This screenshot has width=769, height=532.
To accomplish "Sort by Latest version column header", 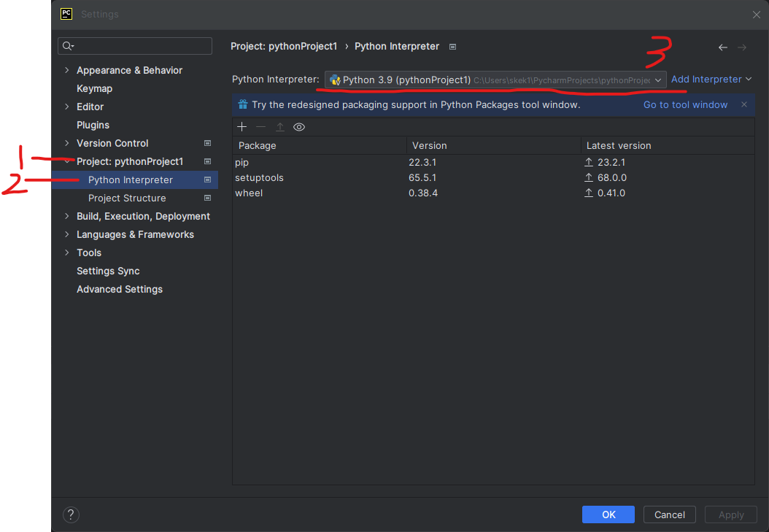I will (x=668, y=146).
